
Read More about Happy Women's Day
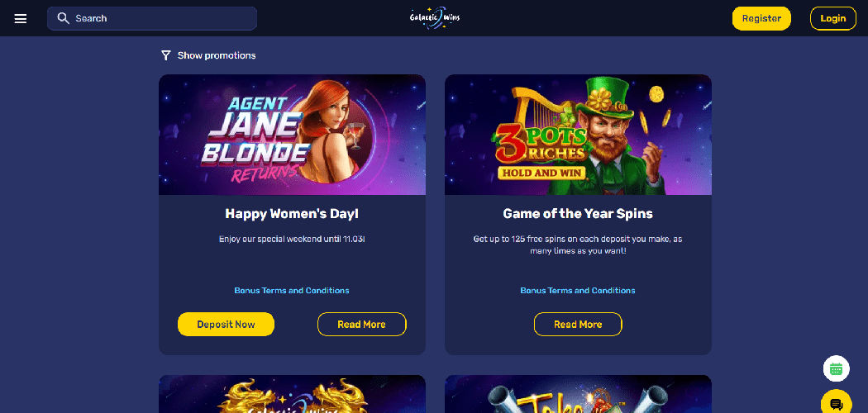(x=361, y=324)
